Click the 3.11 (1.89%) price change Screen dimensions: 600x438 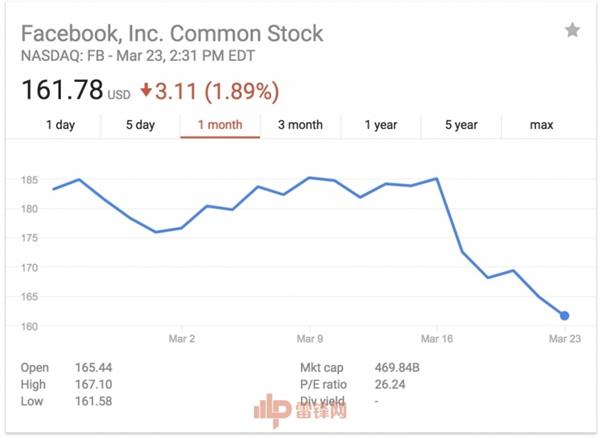pos(214,90)
